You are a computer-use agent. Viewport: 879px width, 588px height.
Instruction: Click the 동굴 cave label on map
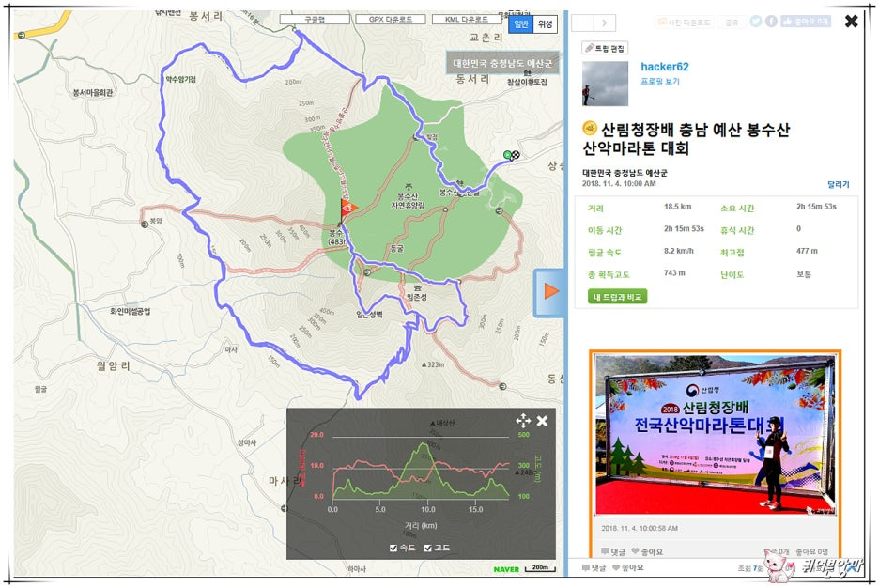click(397, 248)
